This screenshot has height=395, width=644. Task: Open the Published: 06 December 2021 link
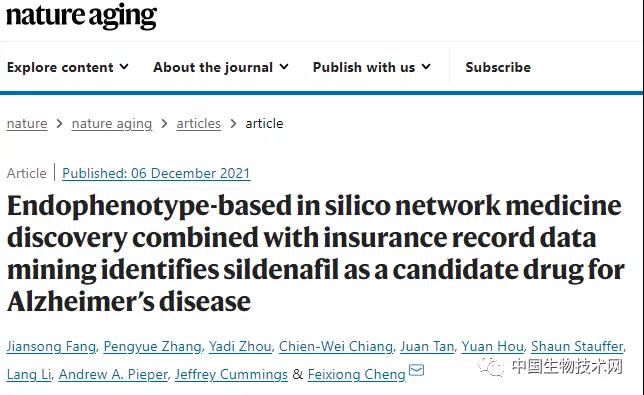click(156, 173)
